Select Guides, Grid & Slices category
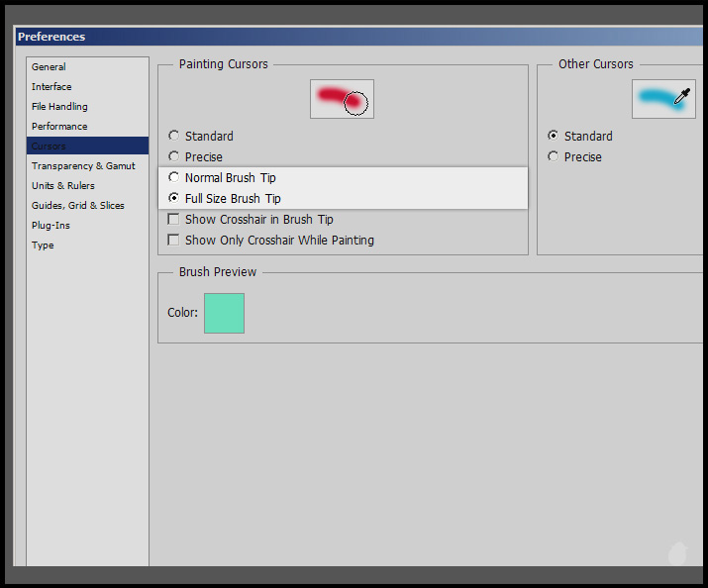The width and height of the screenshot is (708, 588). [x=78, y=206]
